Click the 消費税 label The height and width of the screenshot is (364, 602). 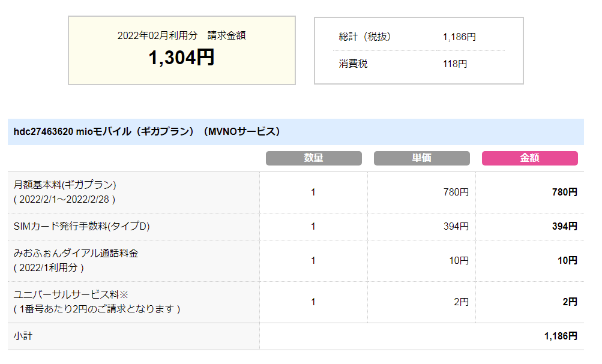(353, 64)
